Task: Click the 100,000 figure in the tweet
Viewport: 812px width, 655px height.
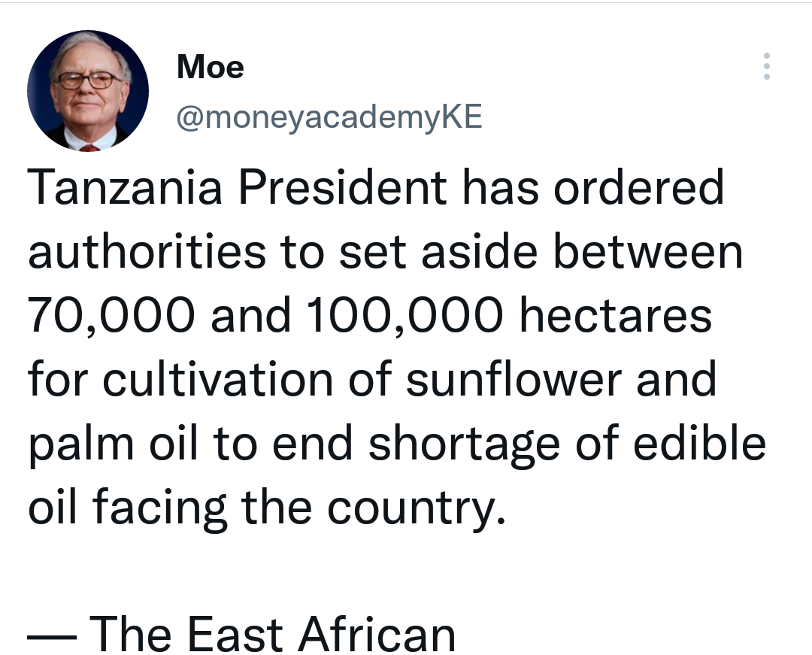Action: (405, 316)
